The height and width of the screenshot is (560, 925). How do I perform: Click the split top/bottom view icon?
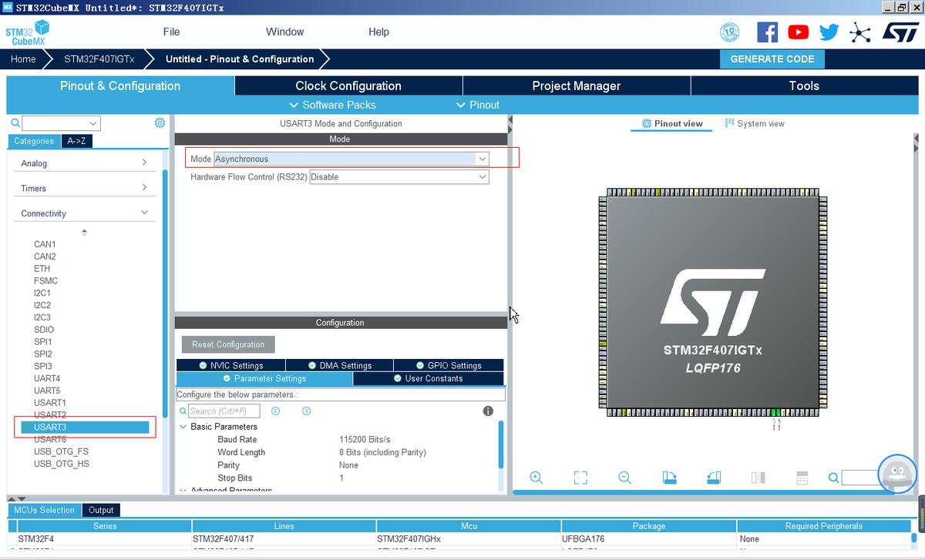click(802, 478)
